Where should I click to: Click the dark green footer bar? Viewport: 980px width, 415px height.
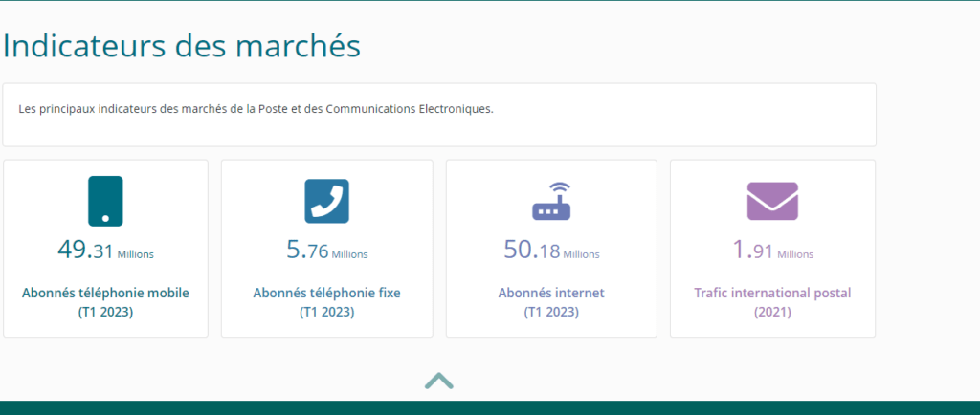click(x=490, y=407)
